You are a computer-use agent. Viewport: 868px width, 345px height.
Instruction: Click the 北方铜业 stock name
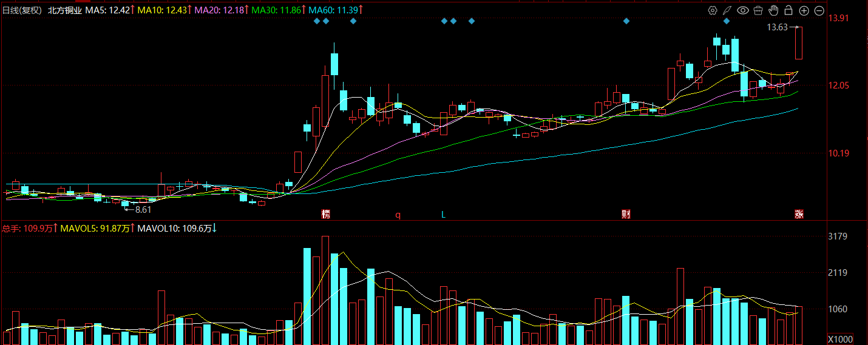coord(65,10)
